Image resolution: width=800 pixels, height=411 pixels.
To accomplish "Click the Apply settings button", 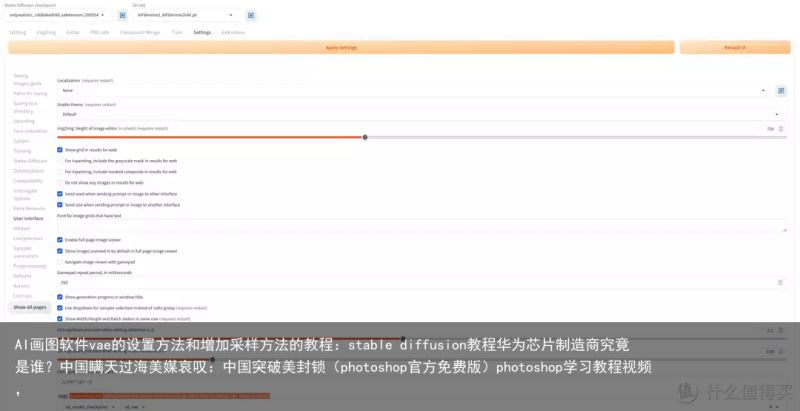I will point(341,47).
